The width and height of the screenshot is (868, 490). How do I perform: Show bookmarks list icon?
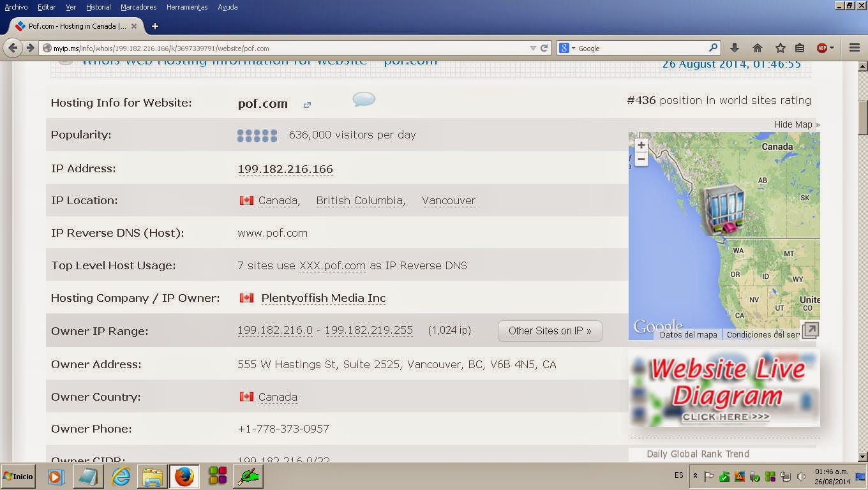click(x=800, y=48)
